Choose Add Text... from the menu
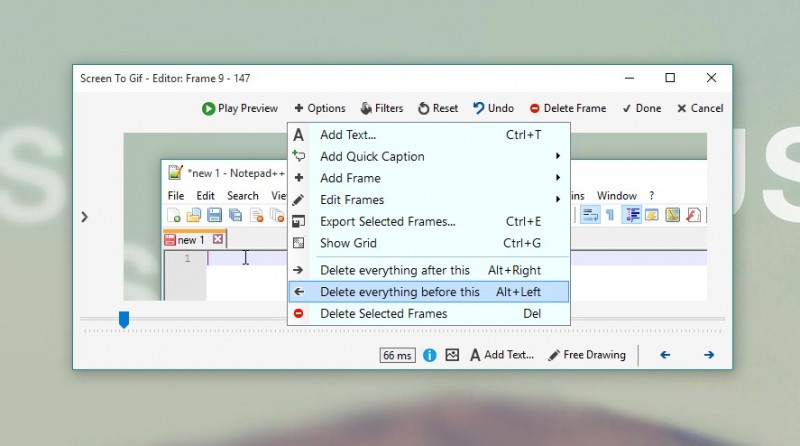 429,135
